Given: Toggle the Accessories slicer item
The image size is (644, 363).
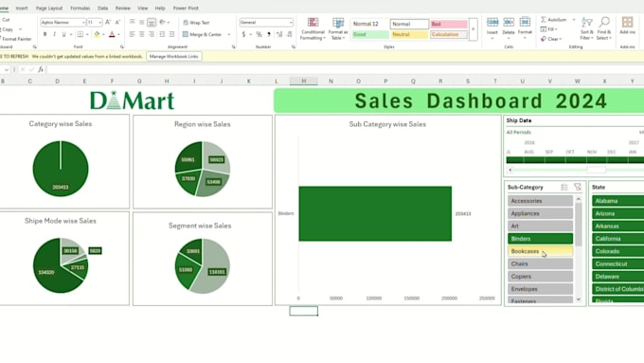Looking at the screenshot, I should (x=540, y=201).
